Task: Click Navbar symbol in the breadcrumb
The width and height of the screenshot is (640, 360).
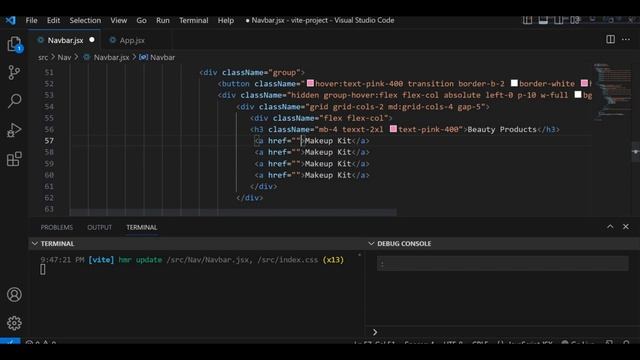Action: coord(162,58)
